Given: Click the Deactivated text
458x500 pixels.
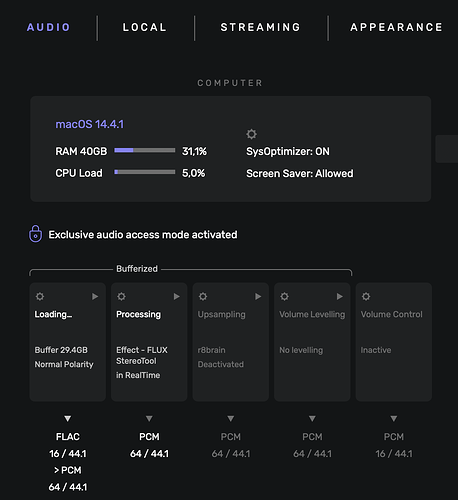Looking at the screenshot, I should pyautogui.click(x=221, y=364).
